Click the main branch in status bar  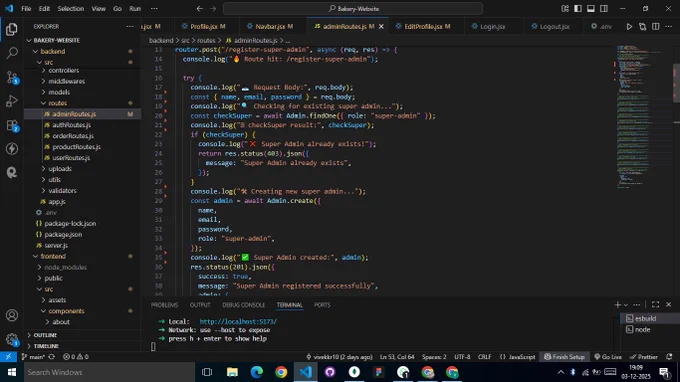coord(33,357)
